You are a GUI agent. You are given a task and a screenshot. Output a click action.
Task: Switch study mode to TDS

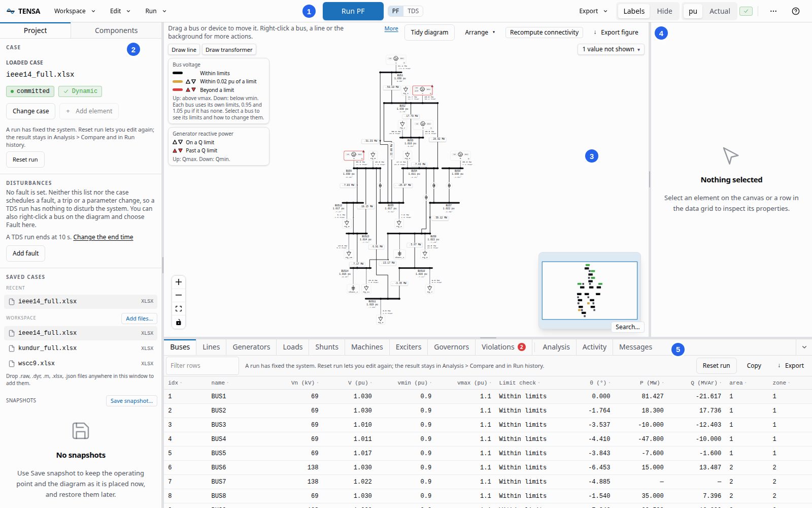413,11
